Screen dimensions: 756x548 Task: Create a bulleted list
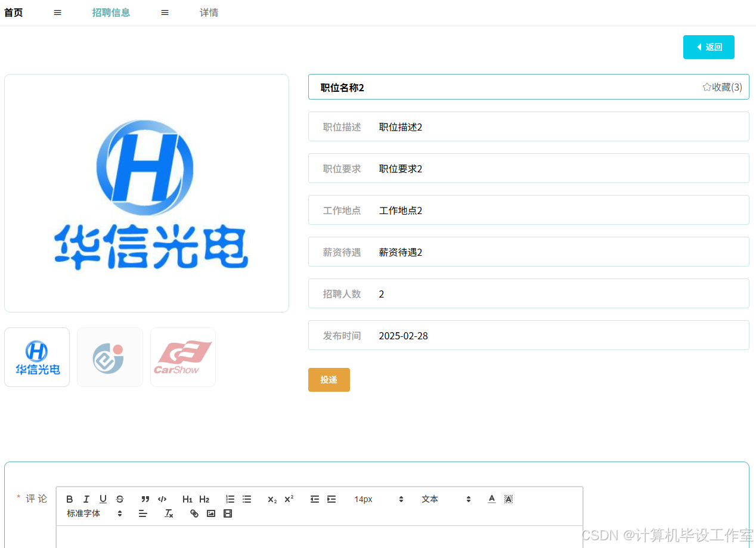click(x=247, y=499)
